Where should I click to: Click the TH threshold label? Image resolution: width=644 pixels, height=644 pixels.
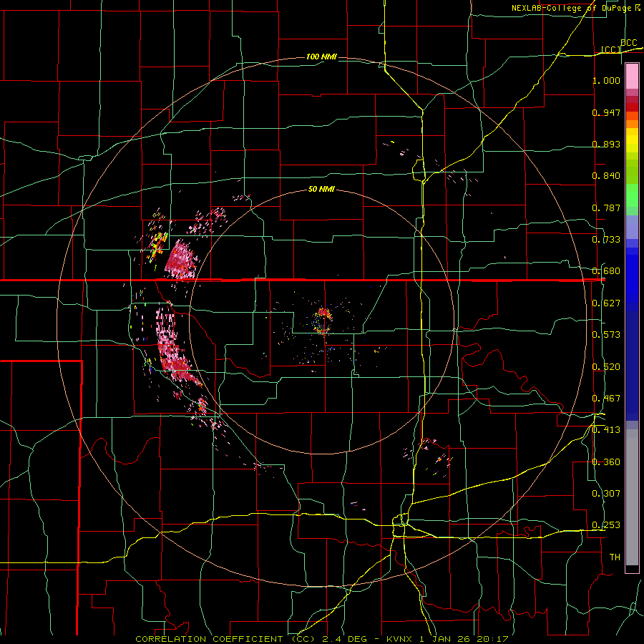[615, 557]
